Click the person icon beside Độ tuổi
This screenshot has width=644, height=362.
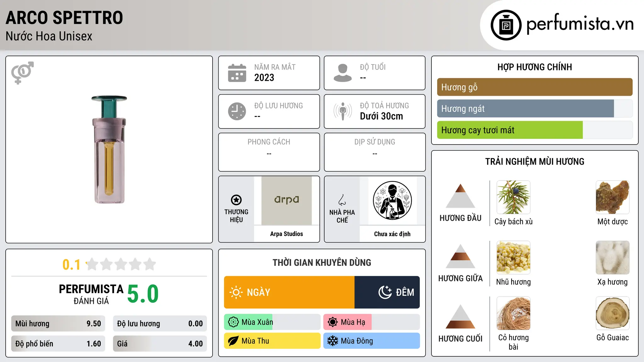[x=343, y=73]
